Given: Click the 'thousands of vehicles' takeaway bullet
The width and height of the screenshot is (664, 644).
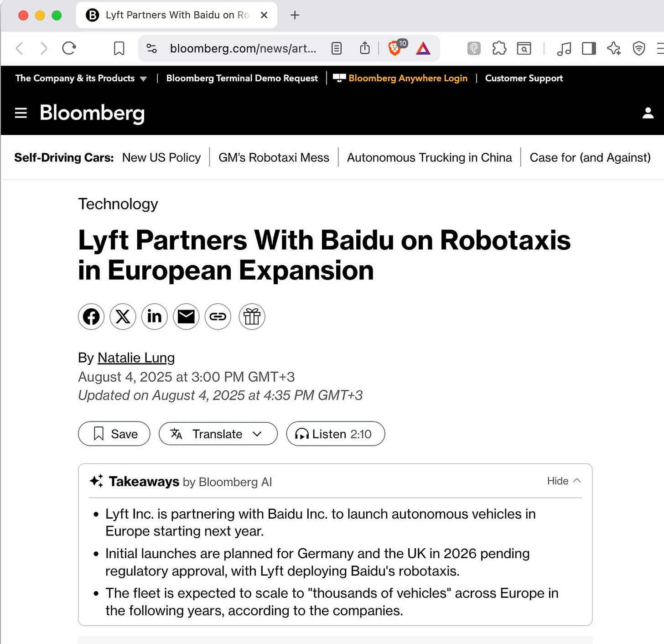Looking at the screenshot, I should coord(332,602).
